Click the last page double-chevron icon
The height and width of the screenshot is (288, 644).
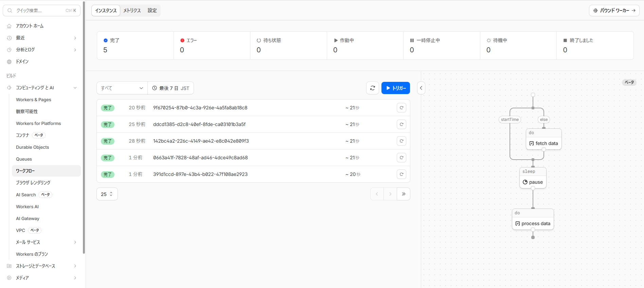404,194
